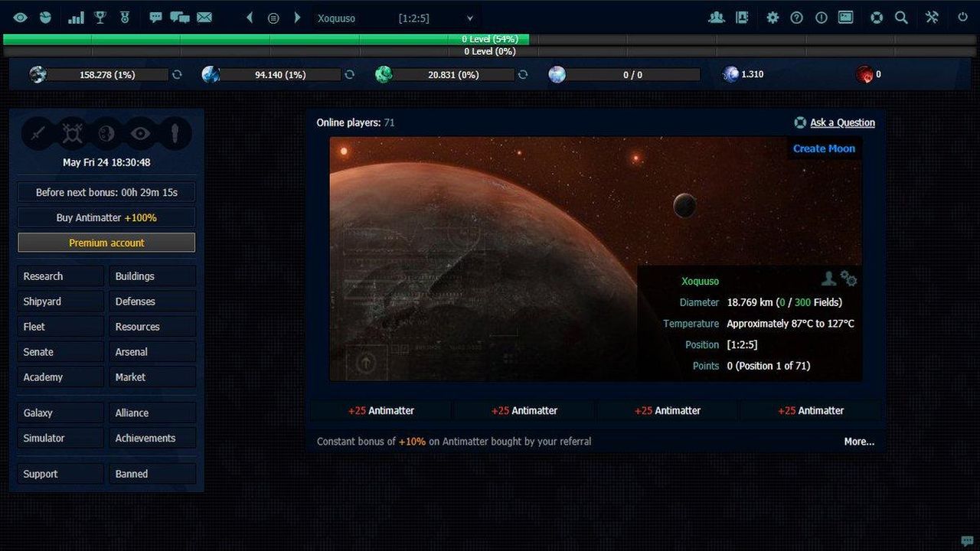This screenshot has width=980, height=551.
Task: Click the medal icon in top bar
Action: coord(125,18)
